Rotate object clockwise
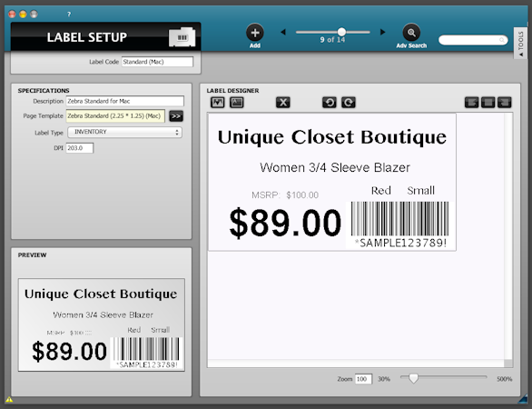This screenshot has height=409, width=532. click(349, 102)
